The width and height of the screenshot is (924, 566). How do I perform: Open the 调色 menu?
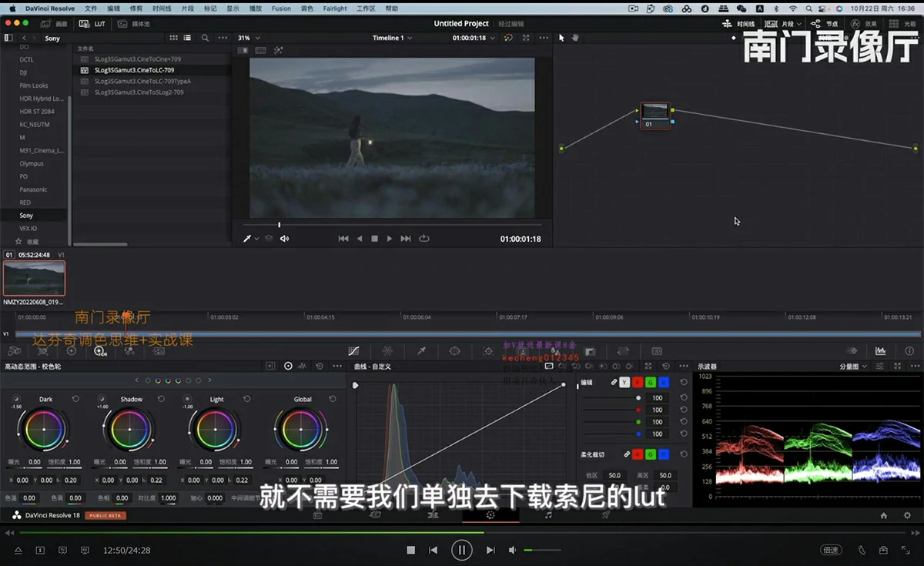point(307,8)
